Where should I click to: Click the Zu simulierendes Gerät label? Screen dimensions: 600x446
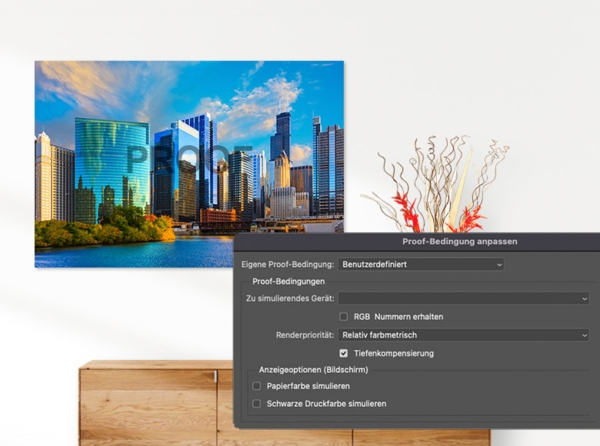click(x=290, y=298)
